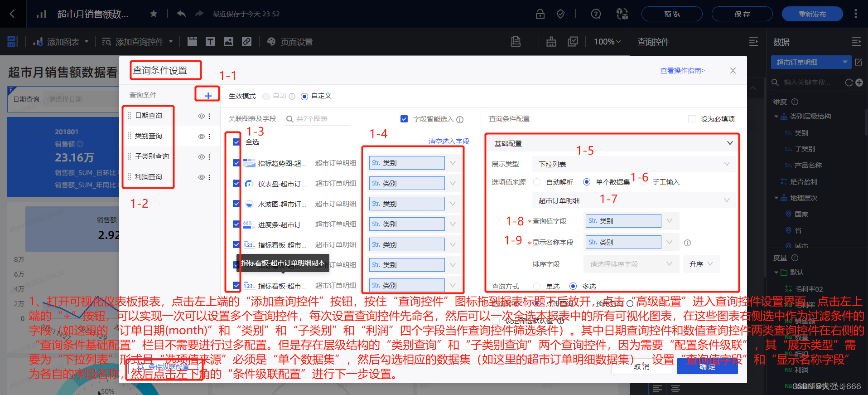Click the back arrow in top bar
This screenshot has height=395, width=868.
pos(12,14)
